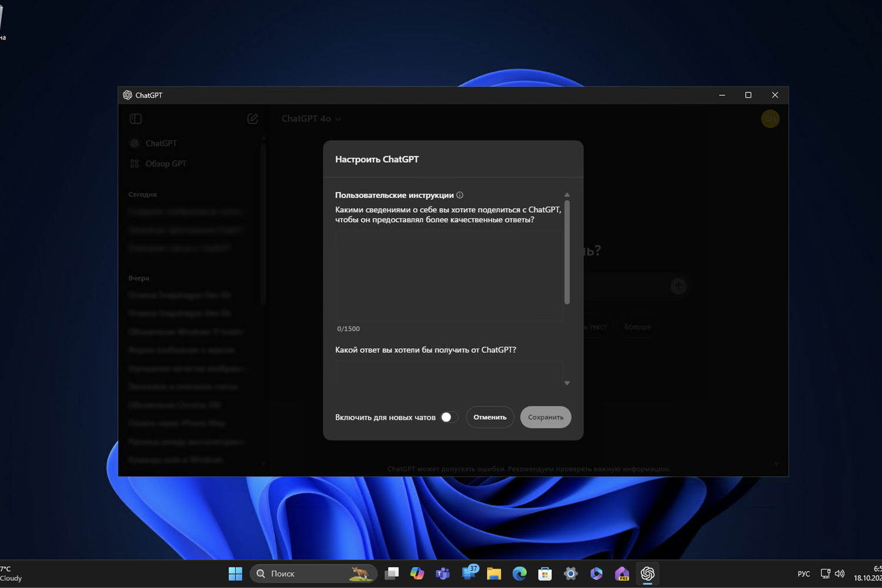Toggle the ChatGPT sidebar panel icon
This screenshot has height=588, width=882.
click(135, 119)
